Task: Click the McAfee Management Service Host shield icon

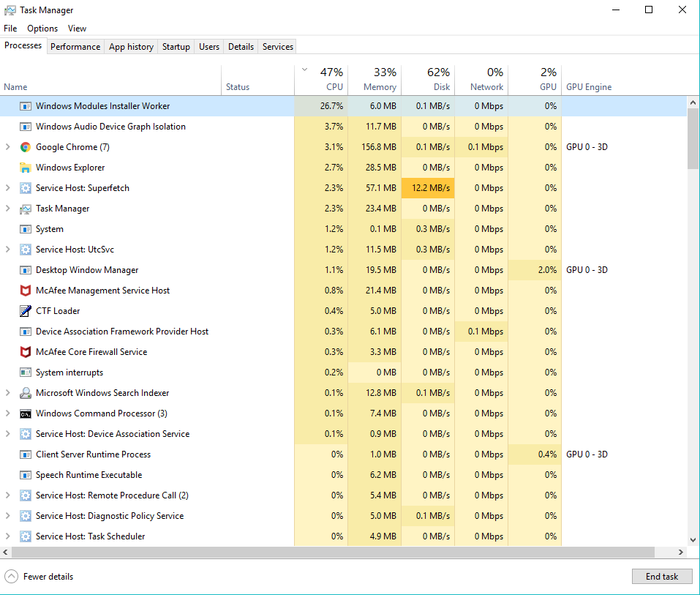Action: [x=26, y=291]
